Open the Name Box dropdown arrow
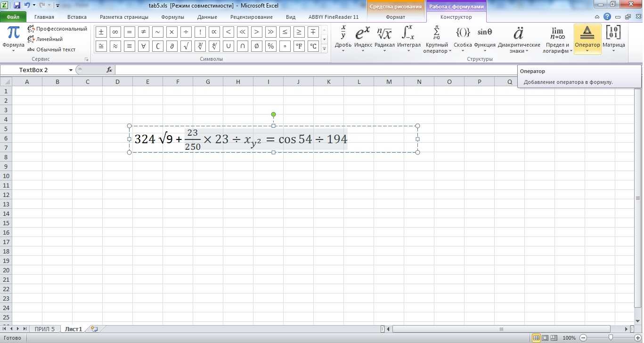The image size is (644, 343). pos(71,70)
